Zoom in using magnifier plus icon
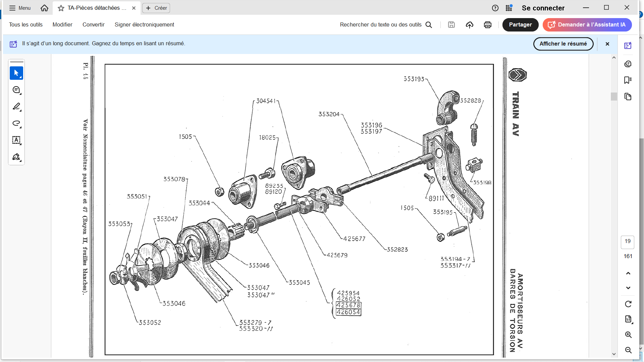The image size is (644, 362). (628, 335)
